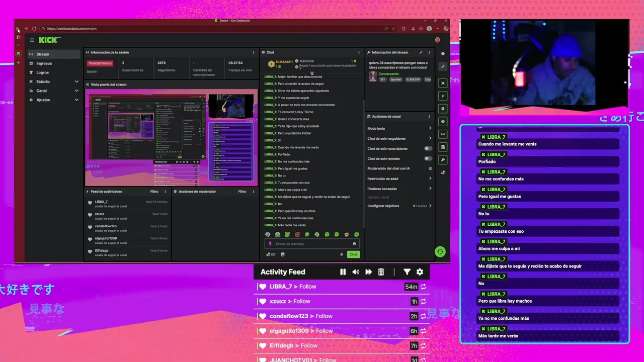Expand the Canal menu
Viewport: 644px width, 362px height.
[54, 90]
